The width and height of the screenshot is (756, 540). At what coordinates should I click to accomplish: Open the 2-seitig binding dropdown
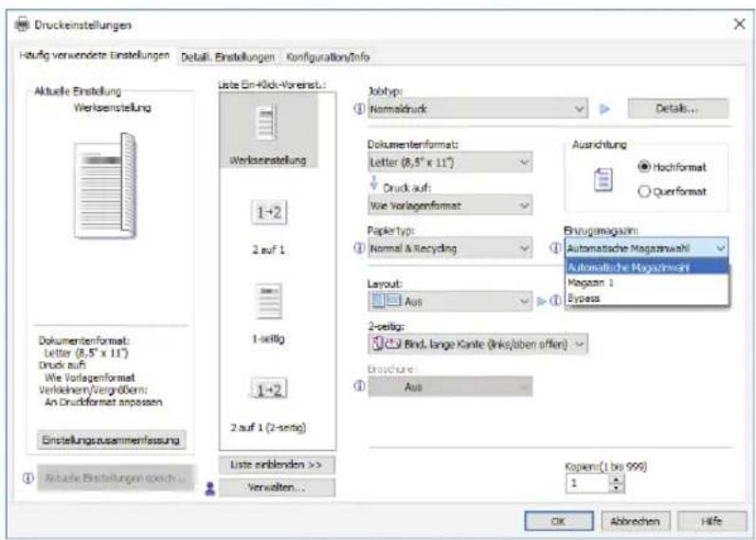(477, 344)
